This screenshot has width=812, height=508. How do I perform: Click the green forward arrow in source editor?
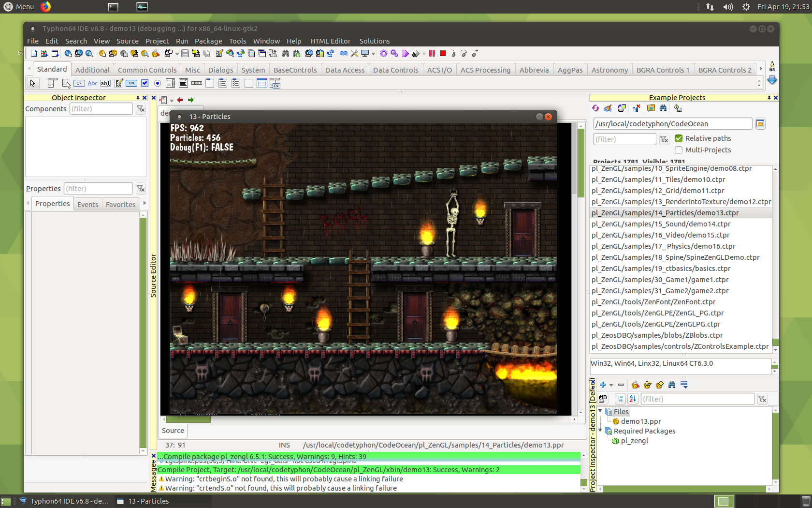point(191,100)
